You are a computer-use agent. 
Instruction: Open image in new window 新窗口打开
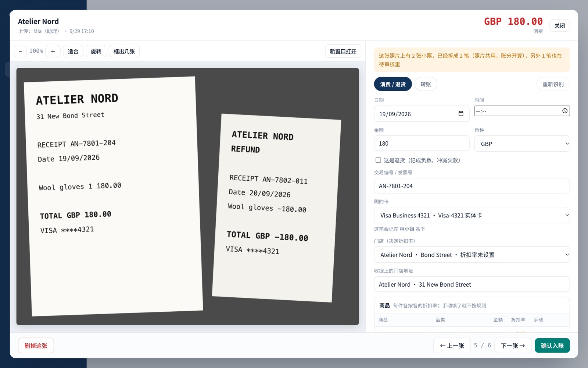coord(343,51)
